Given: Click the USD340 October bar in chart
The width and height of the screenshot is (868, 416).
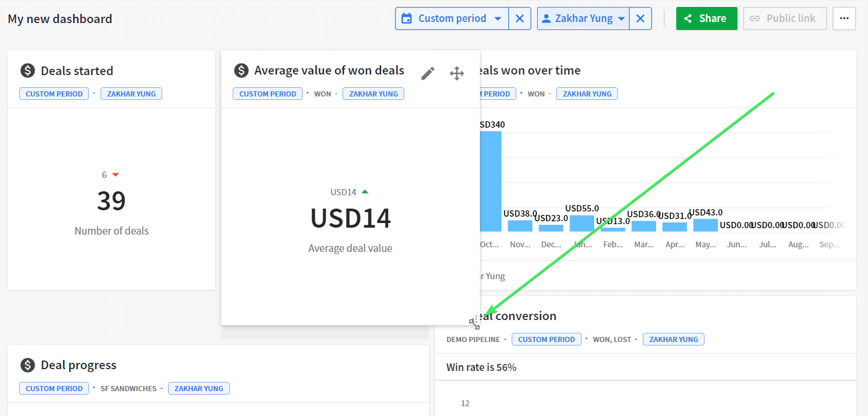Looking at the screenshot, I should coord(490,181).
